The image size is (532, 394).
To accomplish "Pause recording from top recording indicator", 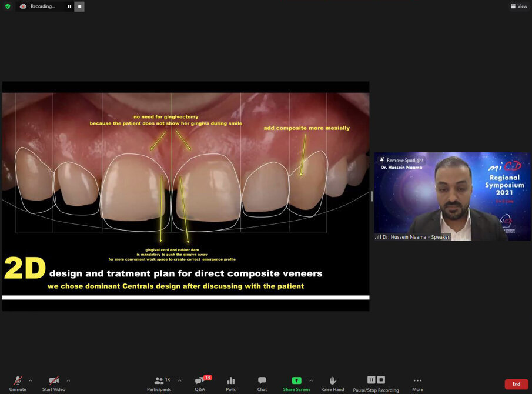I will (69, 6).
